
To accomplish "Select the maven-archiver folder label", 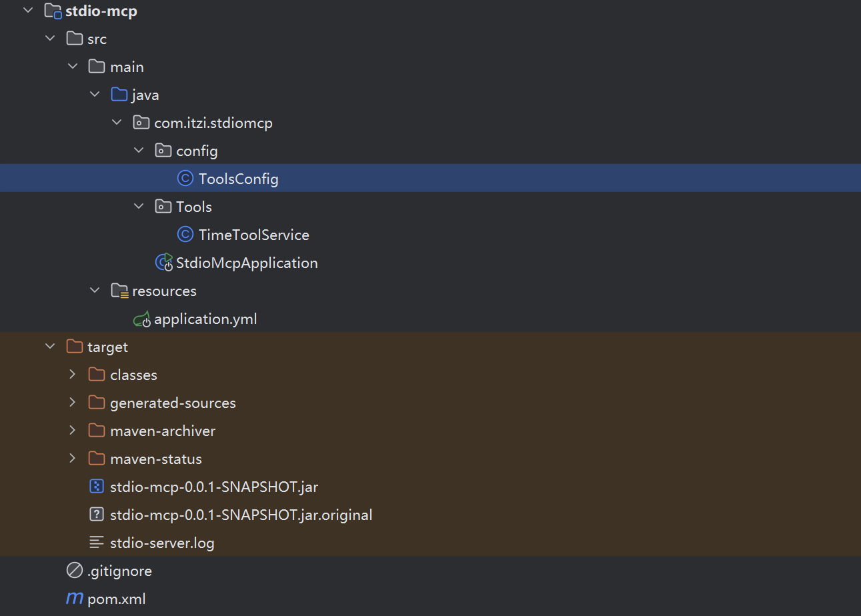I will click(x=163, y=431).
